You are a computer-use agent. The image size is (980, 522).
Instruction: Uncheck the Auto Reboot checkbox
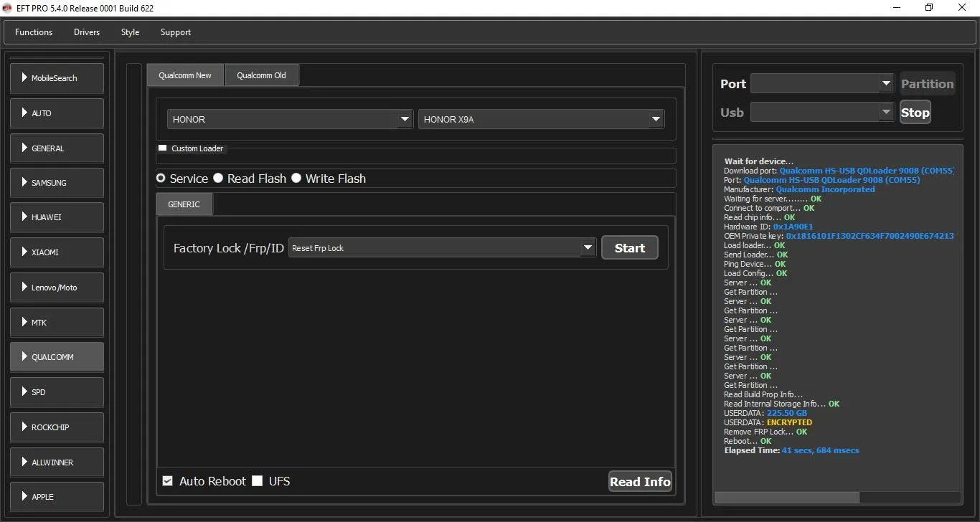pos(168,481)
